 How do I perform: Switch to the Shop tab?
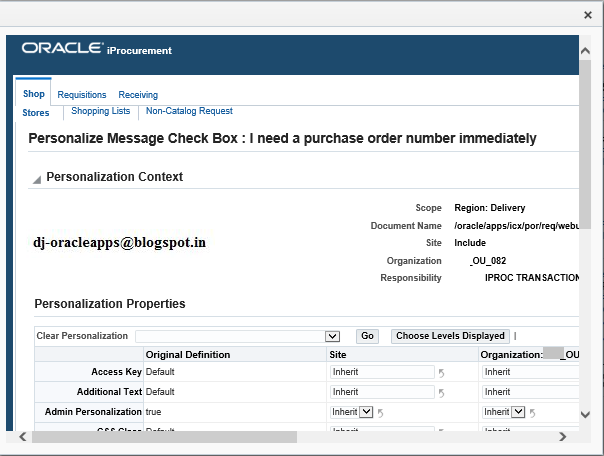pos(34,94)
